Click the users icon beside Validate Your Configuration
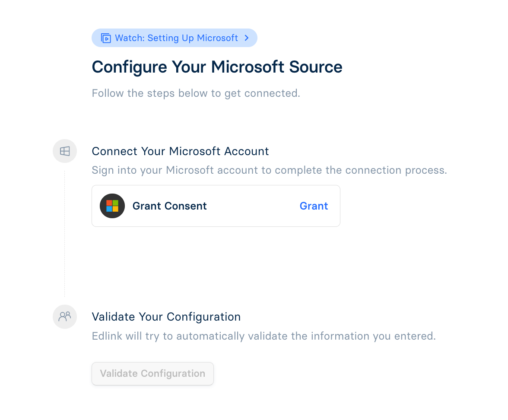Image resolution: width=508 pixels, height=420 pixels. [x=65, y=317]
